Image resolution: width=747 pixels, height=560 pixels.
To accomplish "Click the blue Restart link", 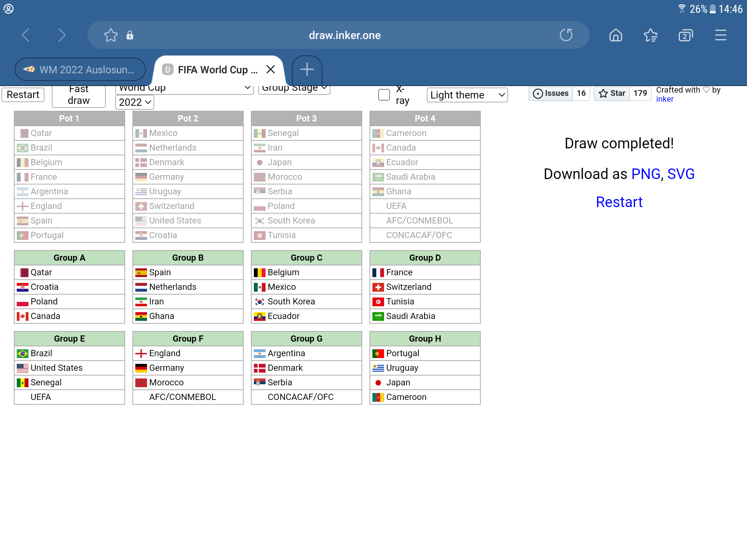I will pyautogui.click(x=619, y=202).
